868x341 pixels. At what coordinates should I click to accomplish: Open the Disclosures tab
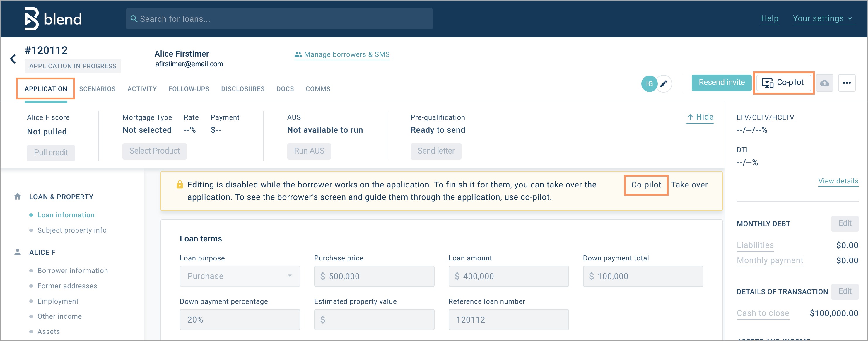point(242,89)
